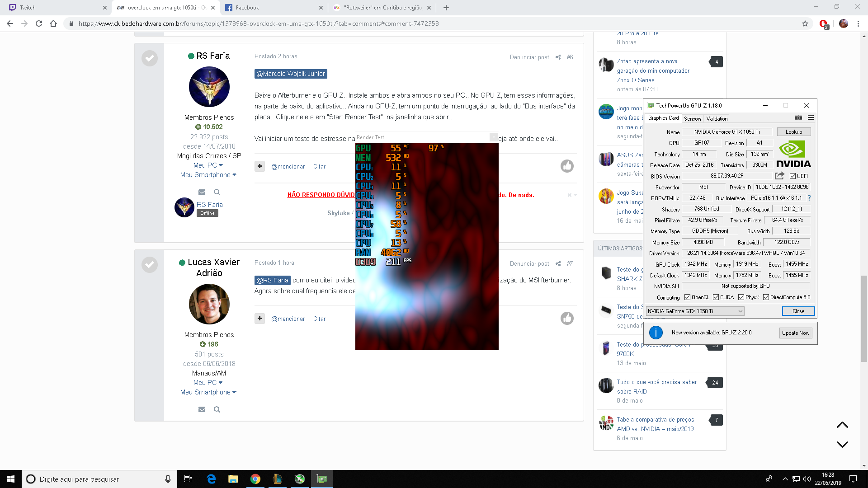Click Windows search box on taskbar
The height and width of the screenshot is (488, 868).
tap(99, 479)
